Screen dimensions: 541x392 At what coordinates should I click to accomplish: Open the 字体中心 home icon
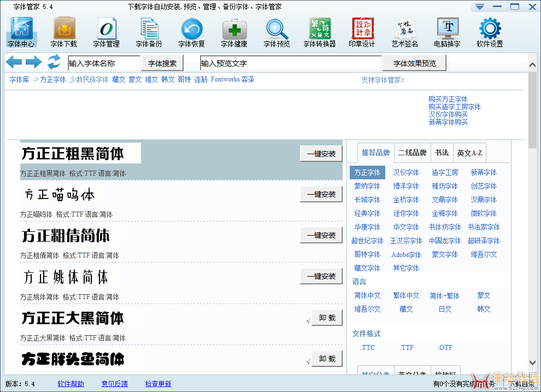point(21,32)
